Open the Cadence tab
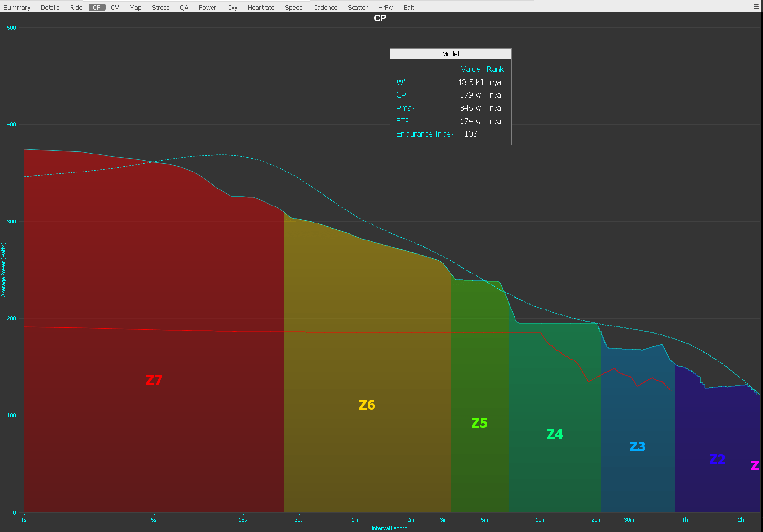 point(325,7)
